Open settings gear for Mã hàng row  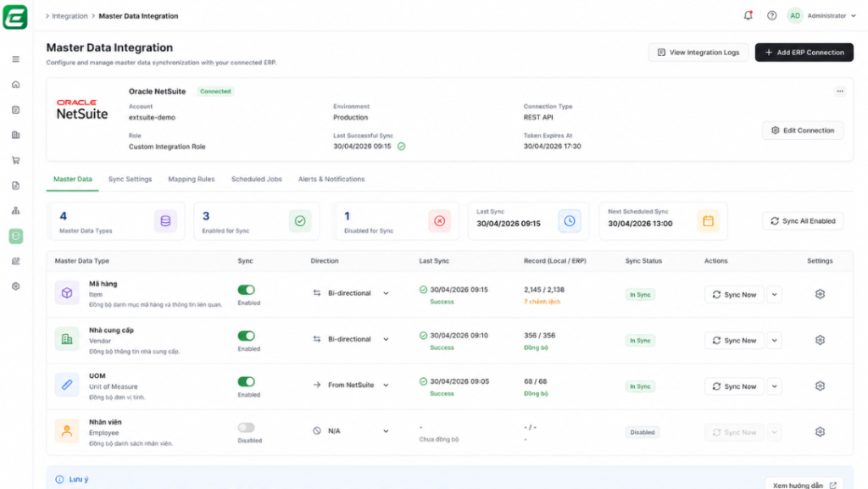820,294
